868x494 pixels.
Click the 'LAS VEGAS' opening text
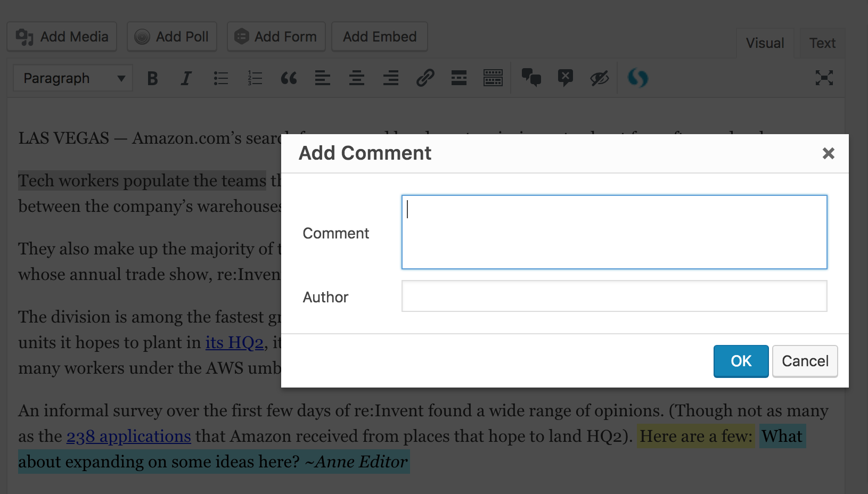point(64,138)
